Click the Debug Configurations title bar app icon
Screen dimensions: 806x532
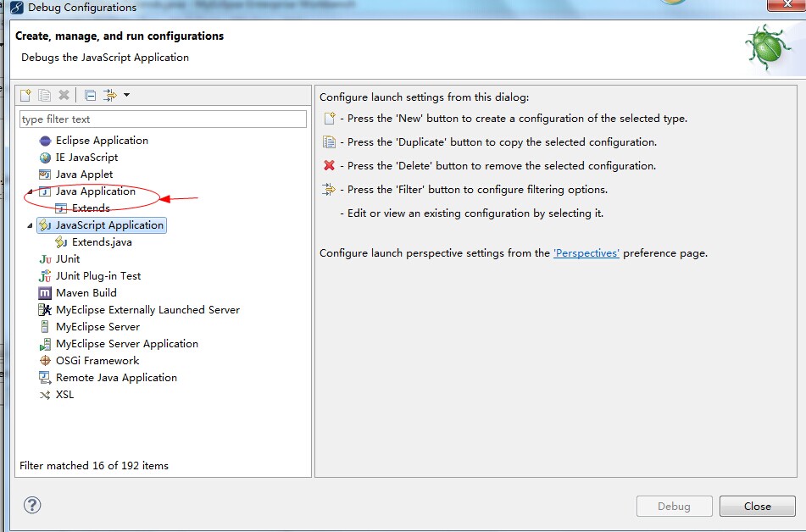click(17, 8)
